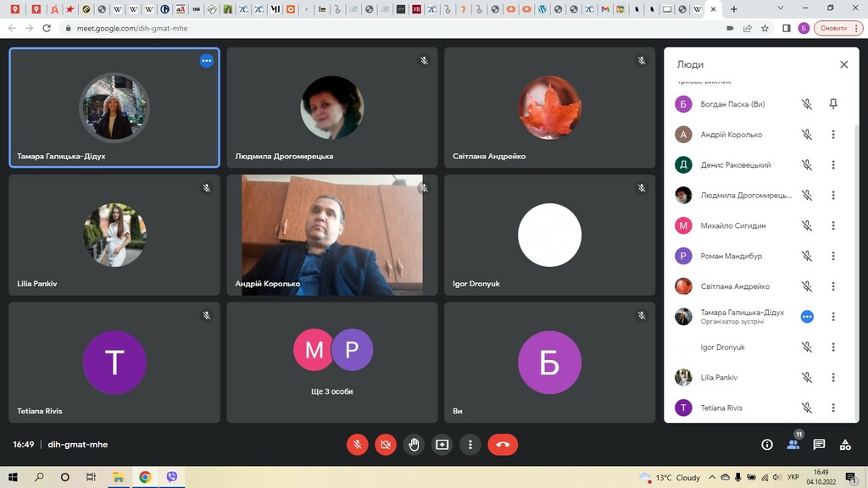Viewport: 868px width, 488px height.
Task: Open the meeting details info icon
Action: coord(767,444)
